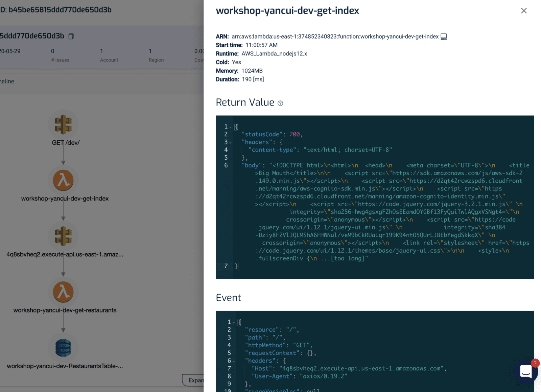Image resolution: width=541 pixels, height=392 pixels.
Task: Click the Expand button in graph view
Action: pos(193,380)
